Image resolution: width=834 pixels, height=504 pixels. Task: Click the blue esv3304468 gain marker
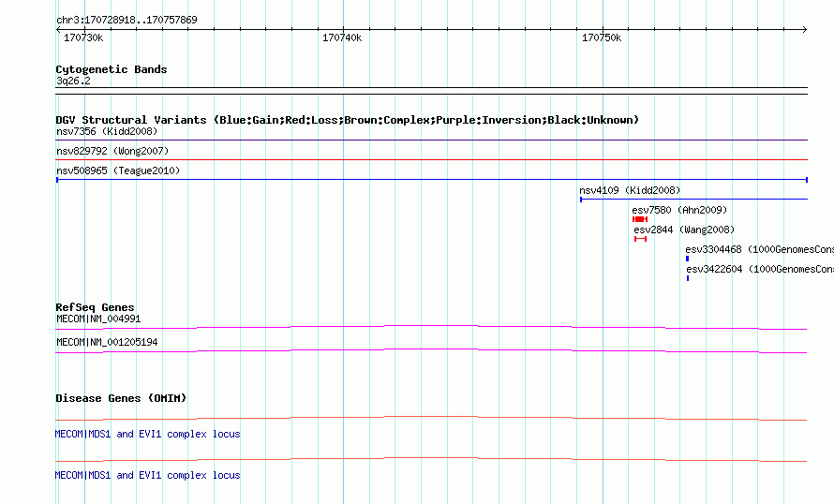coord(687,259)
